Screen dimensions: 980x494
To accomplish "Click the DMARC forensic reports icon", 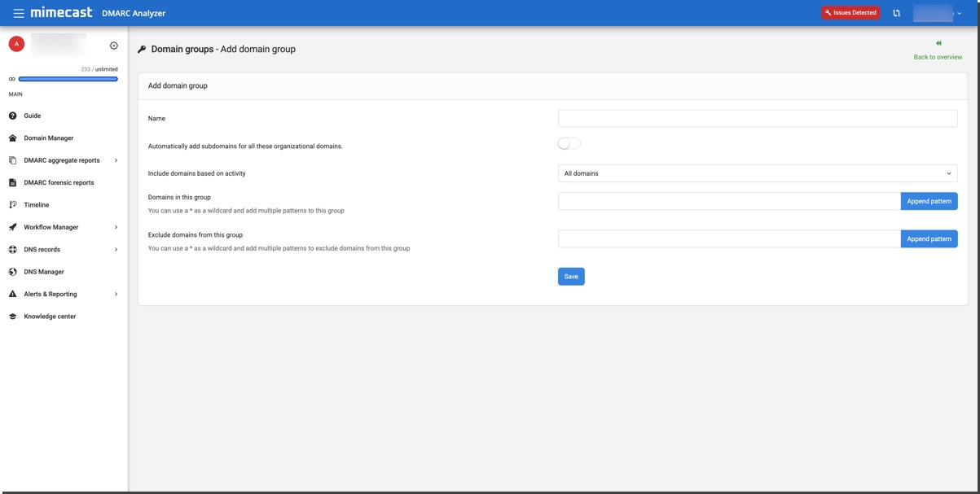I will [x=12, y=182].
